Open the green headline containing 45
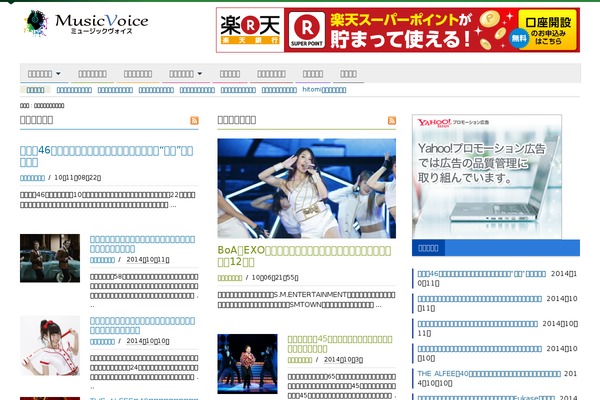 pyautogui.click(x=340, y=344)
